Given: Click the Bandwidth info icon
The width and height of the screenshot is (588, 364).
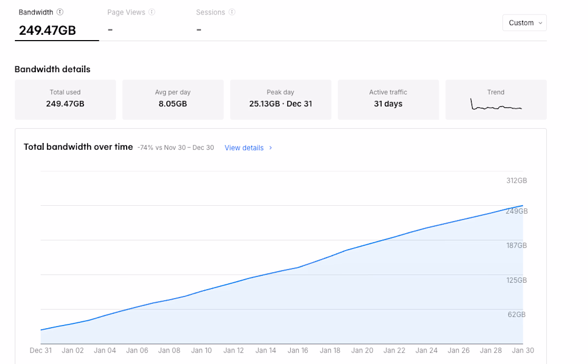Looking at the screenshot, I should click(60, 12).
